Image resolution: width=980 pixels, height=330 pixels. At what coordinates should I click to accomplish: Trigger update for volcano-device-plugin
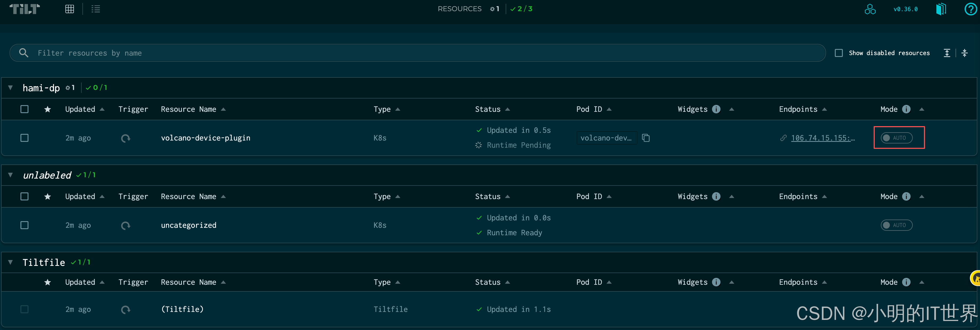(125, 138)
